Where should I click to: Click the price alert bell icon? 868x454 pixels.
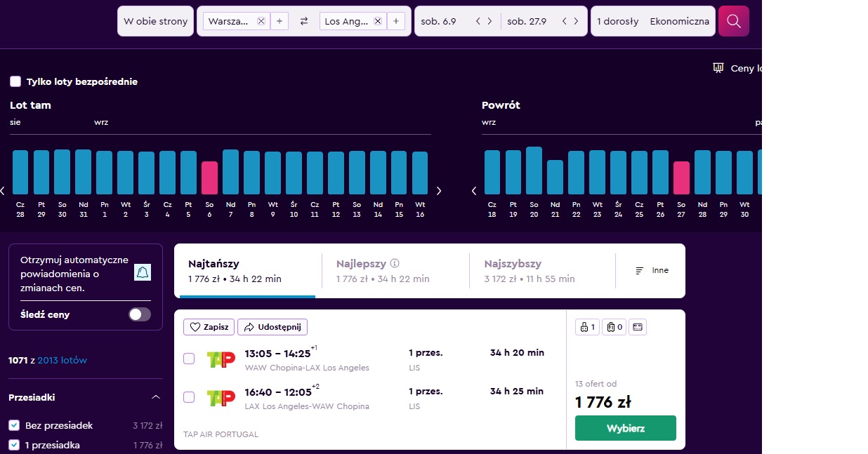pos(143,272)
